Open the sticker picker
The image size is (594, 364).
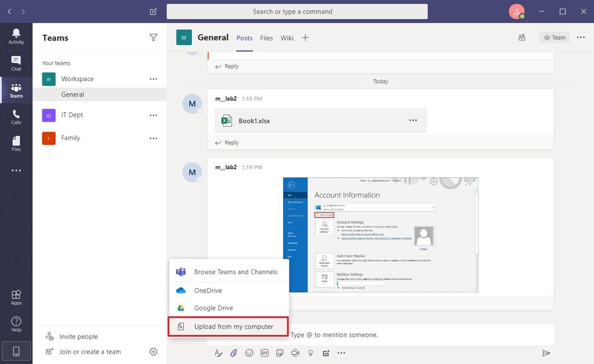coord(280,353)
